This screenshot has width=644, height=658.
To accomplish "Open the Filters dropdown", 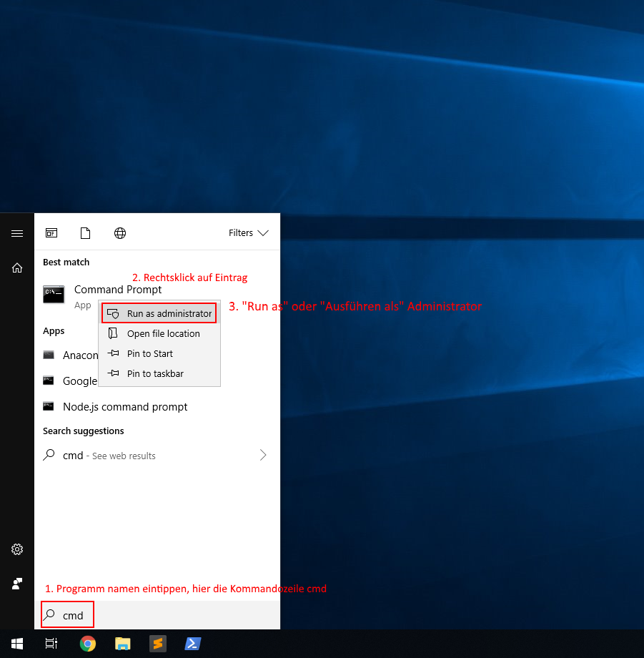I will [248, 233].
